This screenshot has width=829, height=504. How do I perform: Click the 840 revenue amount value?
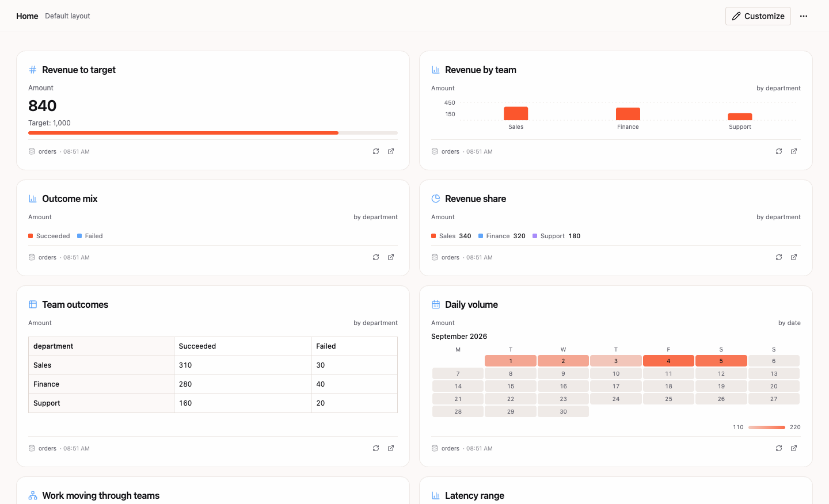coord(43,106)
